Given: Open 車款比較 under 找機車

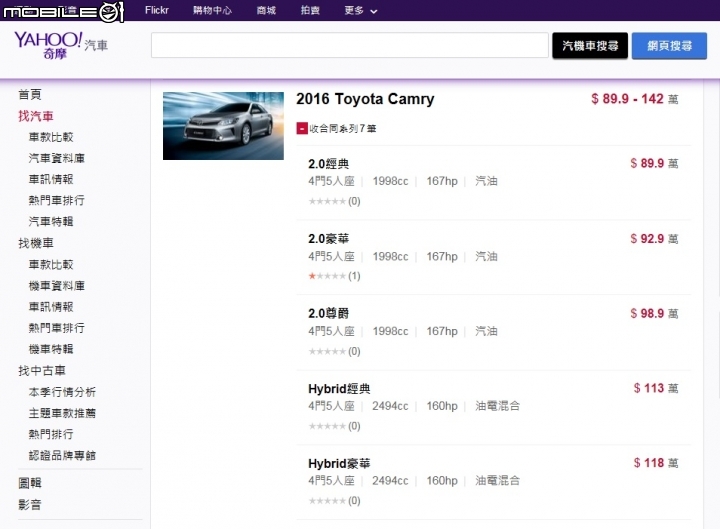Looking at the screenshot, I should click(51, 264).
